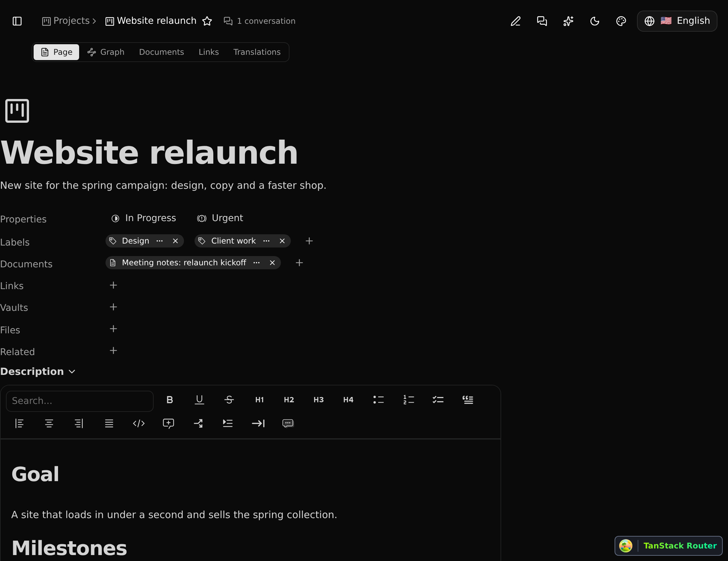Switch to the Documents tab
Image resolution: width=728 pixels, height=561 pixels.
(x=161, y=52)
